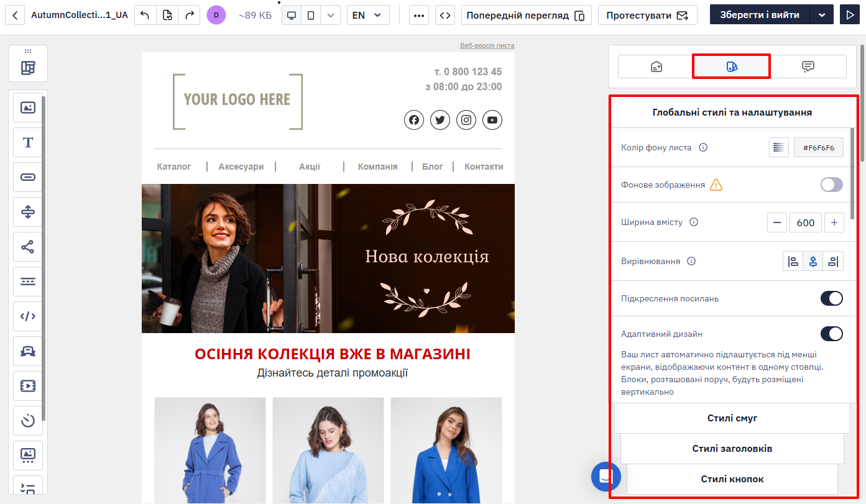Click the Каталог menu item in email
The image size is (866, 504).
174,167
